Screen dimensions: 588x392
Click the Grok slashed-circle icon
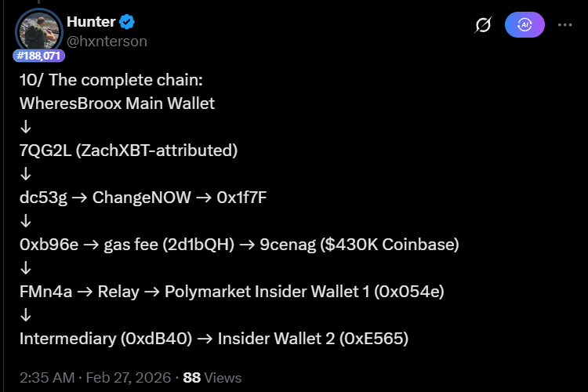point(484,25)
